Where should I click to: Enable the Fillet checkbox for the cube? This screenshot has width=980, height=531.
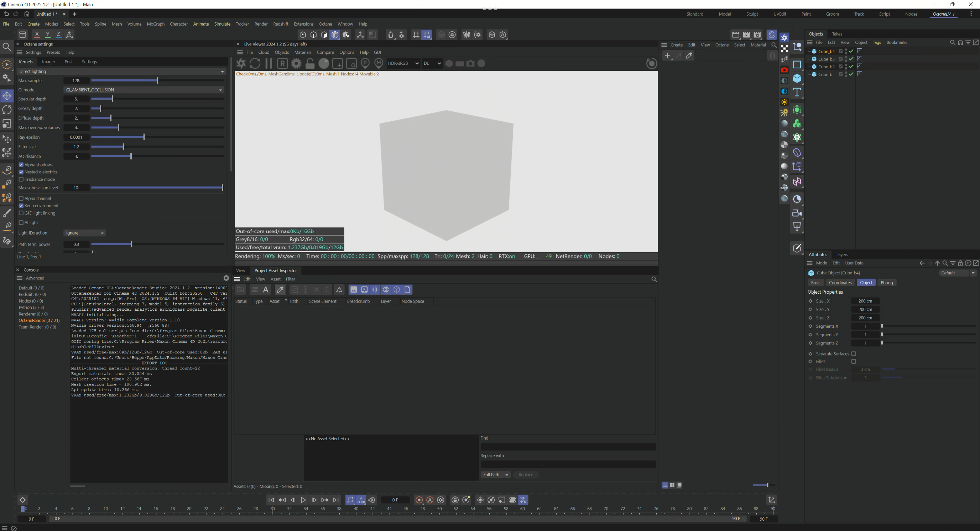coord(854,362)
